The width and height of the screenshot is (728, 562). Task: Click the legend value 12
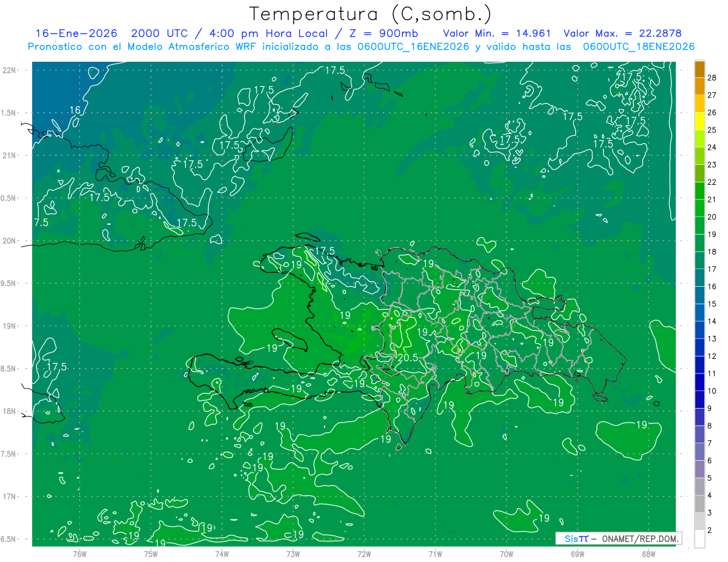click(712, 356)
